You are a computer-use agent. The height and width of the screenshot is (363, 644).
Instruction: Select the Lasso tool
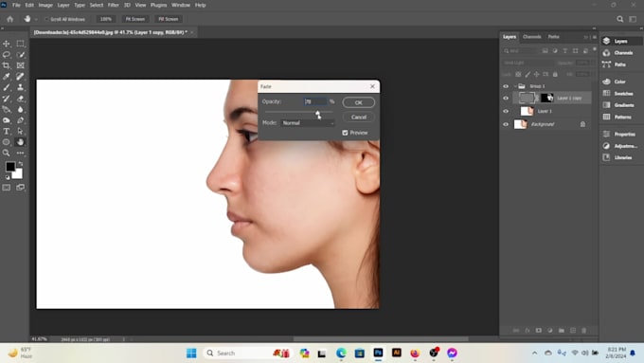pyautogui.click(x=7, y=55)
